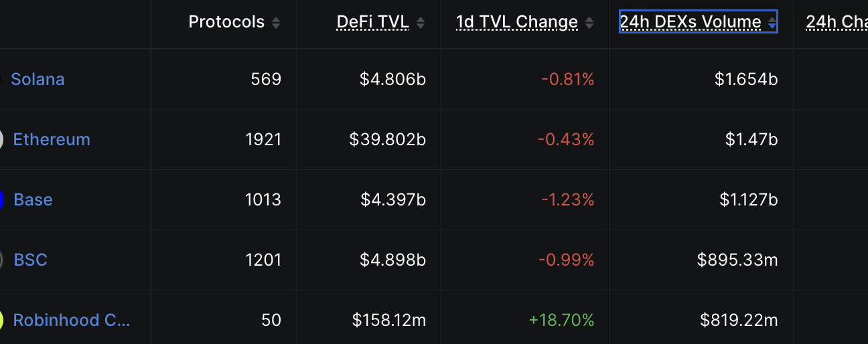
Task: Sort table by DeFi TVL header
Action: click(x=373, y=22)
